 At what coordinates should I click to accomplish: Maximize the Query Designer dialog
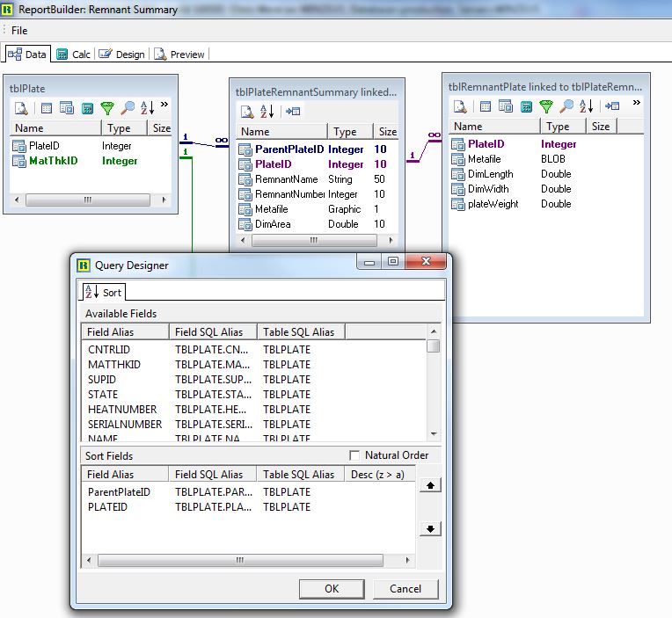(393, 261)
